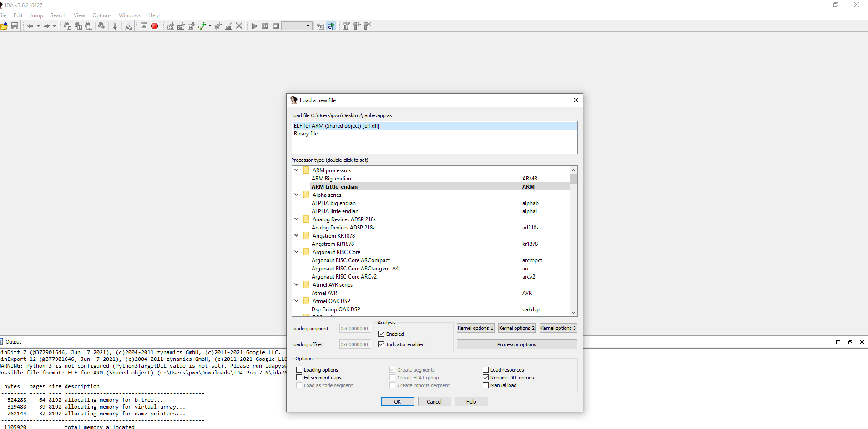868x429 pixels.
Task: Click the undefine X toolbar icon
Action: (239, 26)
